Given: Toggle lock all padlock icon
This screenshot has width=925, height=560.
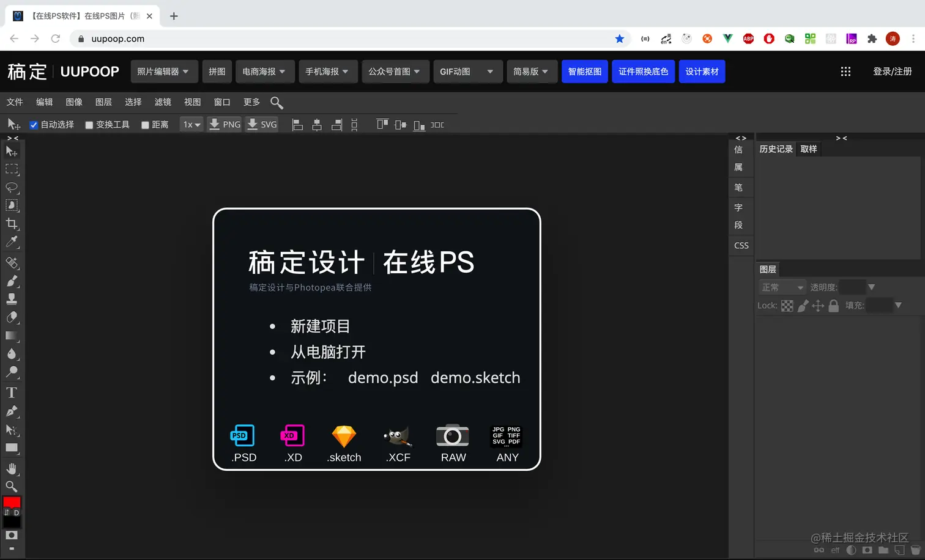Looking at the screenshot, I should (x=833, y=306).
